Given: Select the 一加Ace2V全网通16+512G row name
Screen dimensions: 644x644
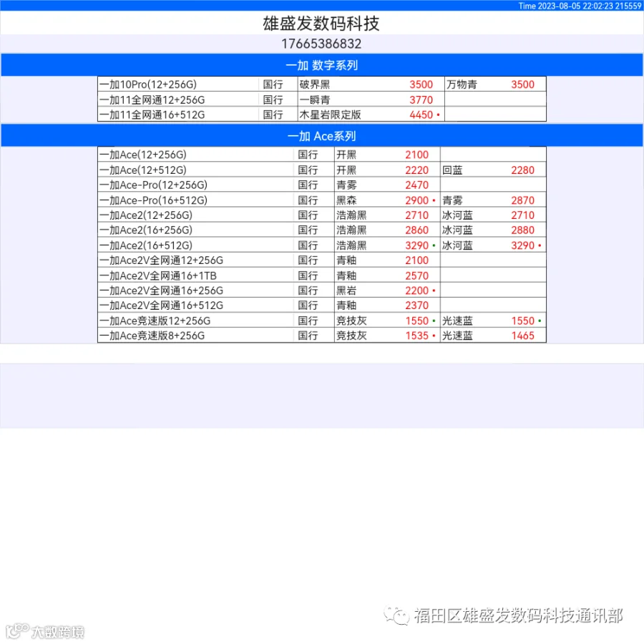Looking at the screenshot, I should point(161,306).
